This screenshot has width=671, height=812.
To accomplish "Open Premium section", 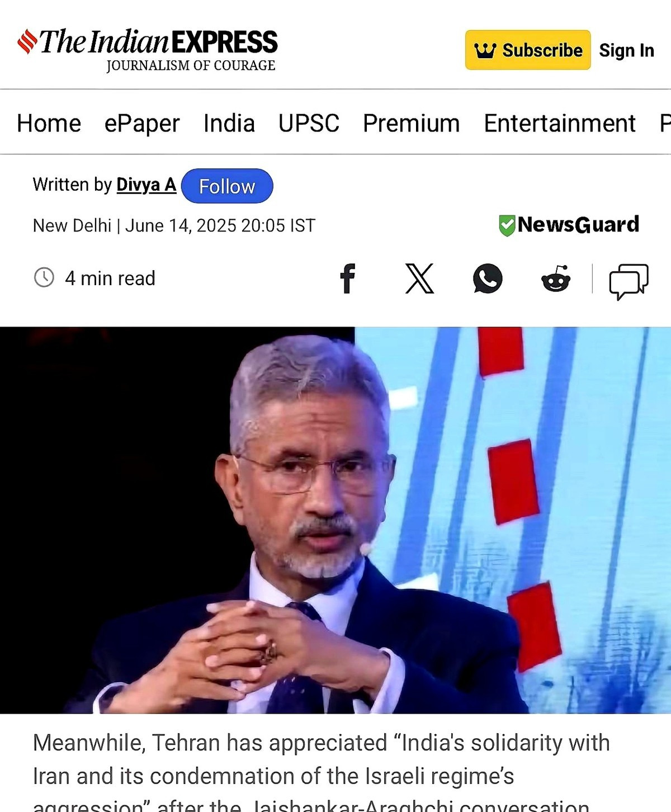I will pyautogui.click(x=412, y=123).
